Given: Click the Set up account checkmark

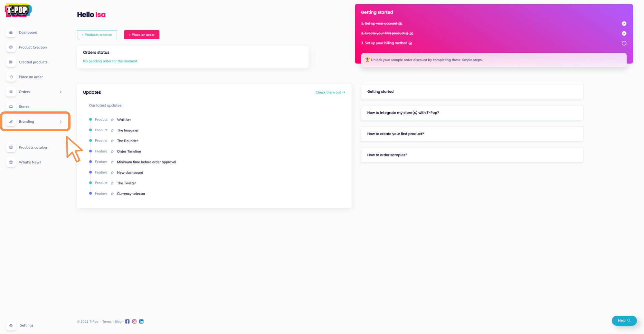Looking at the screenshot, I should [624, 23].
